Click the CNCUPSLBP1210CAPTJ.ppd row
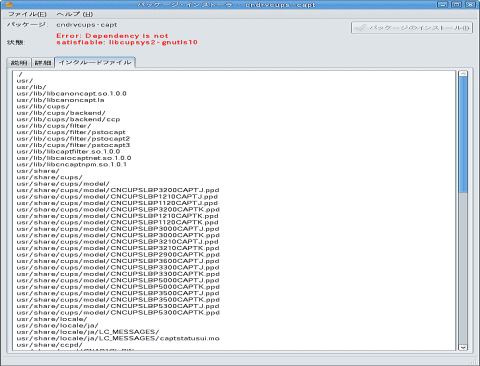 coord(117,197)
